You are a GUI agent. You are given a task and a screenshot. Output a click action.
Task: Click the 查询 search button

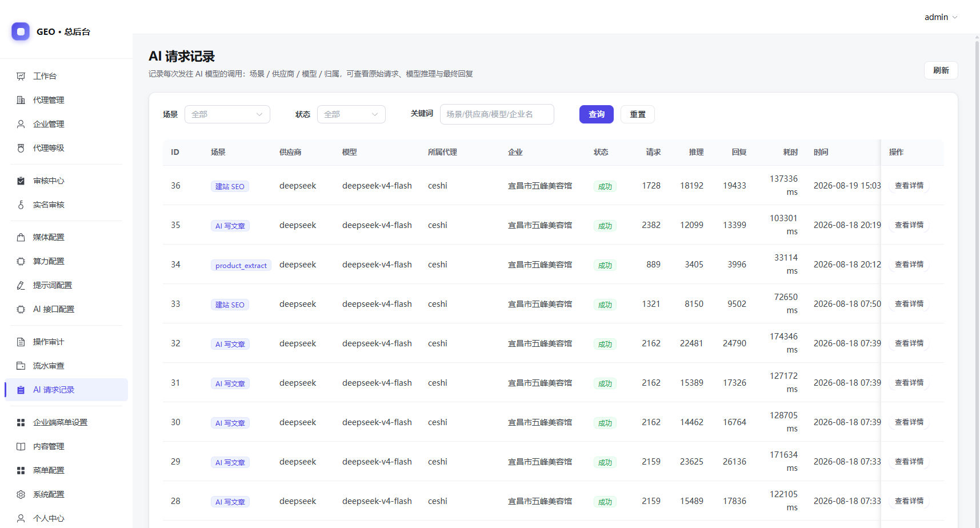(597, 114)
